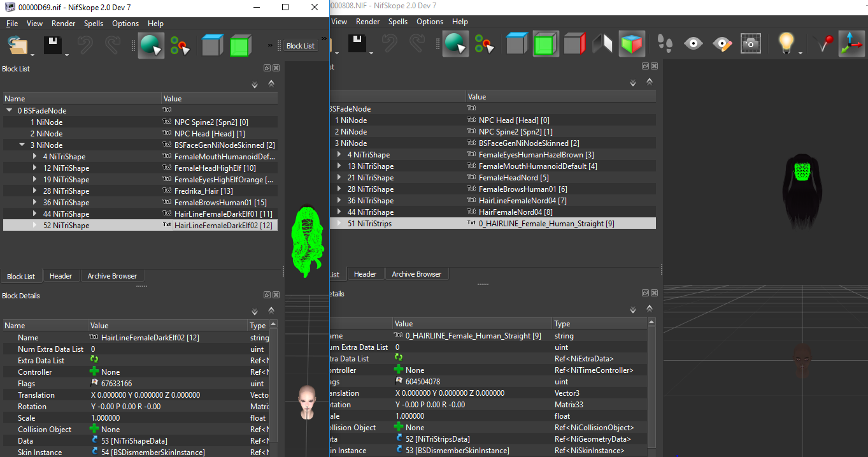Click the multicolor perspective cube icon
868x457 pixels.
(631, 43)
